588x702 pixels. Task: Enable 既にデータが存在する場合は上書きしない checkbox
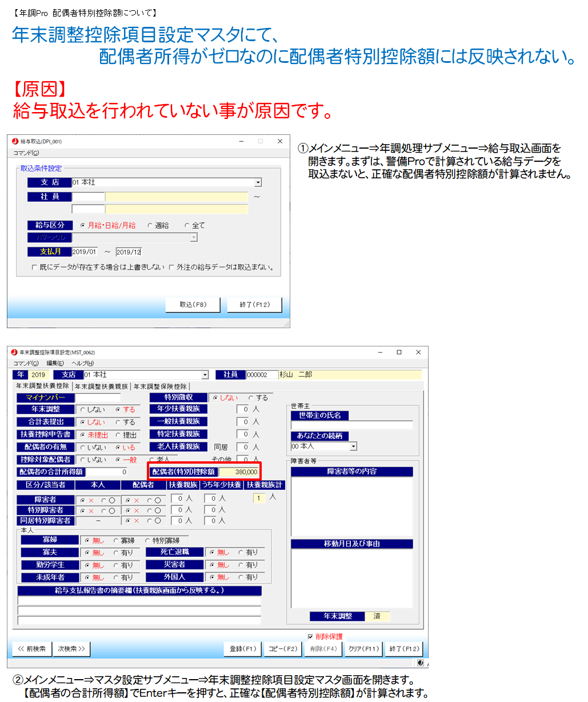pyautogui.click(x=35, y=268)
